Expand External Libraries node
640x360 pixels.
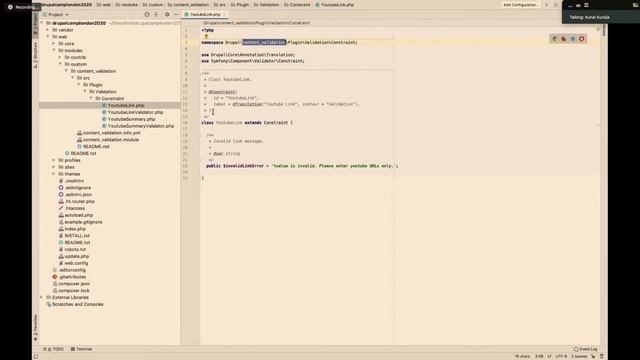(x=42, y=297)
